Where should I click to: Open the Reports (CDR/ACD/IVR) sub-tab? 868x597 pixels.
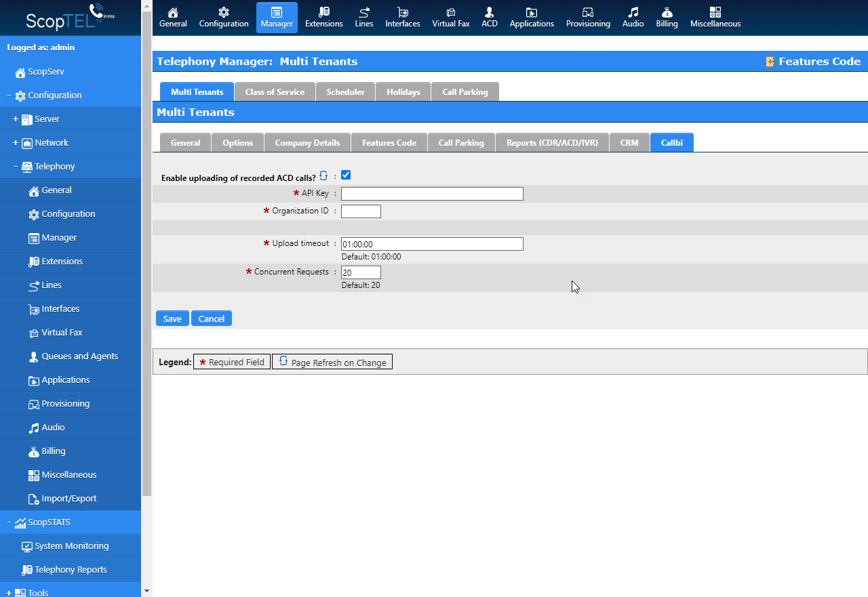pos(552,143)
